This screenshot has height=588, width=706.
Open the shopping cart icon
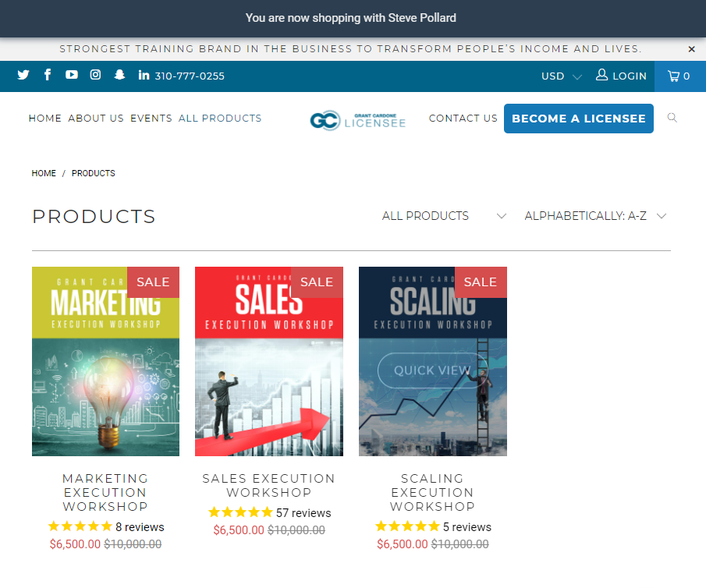[678, 76]
